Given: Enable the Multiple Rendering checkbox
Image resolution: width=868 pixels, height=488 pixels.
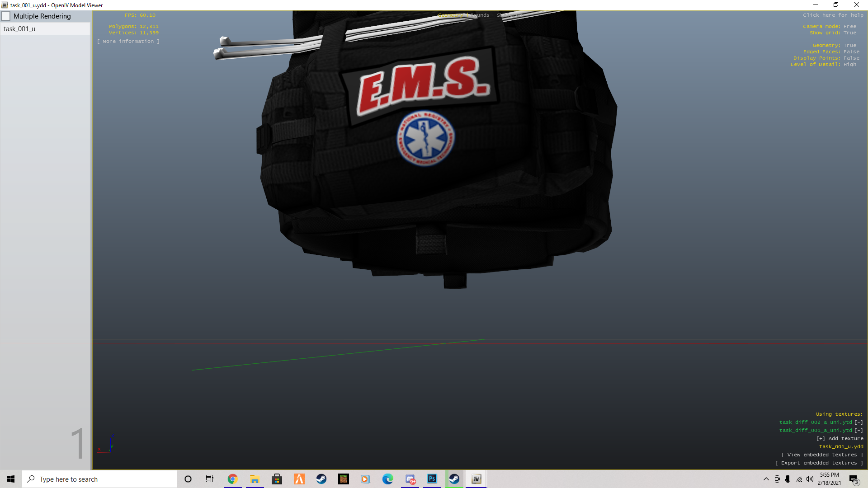Looking at the screenshot, I should [x=6, y=16].
